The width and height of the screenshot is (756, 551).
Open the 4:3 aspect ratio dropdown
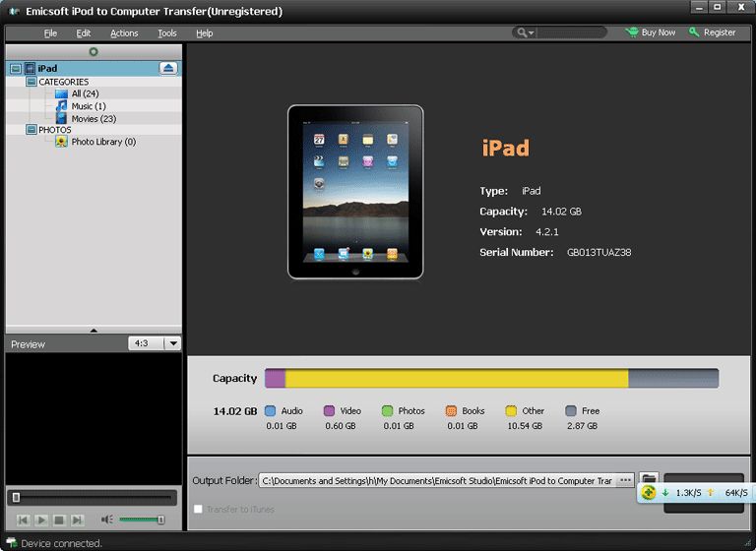coord(172,343)
